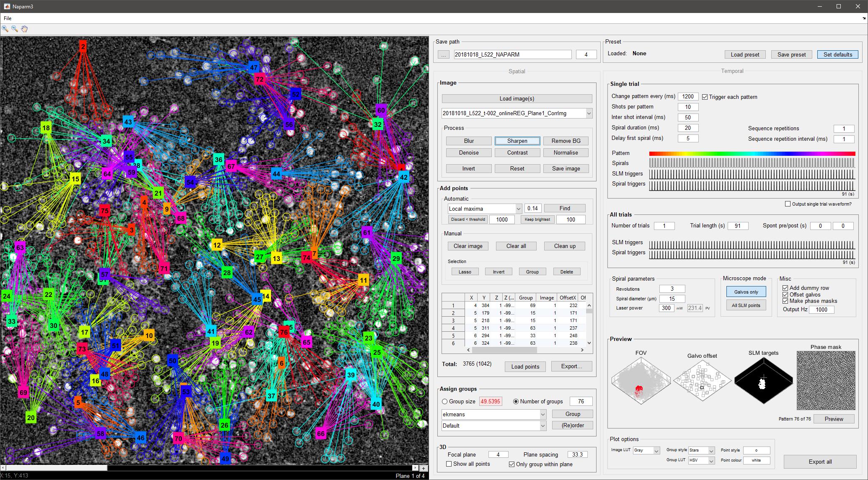Viewport: 868px width, 480px height.
Task: Activate the pan hand tool
Action: 24,29
